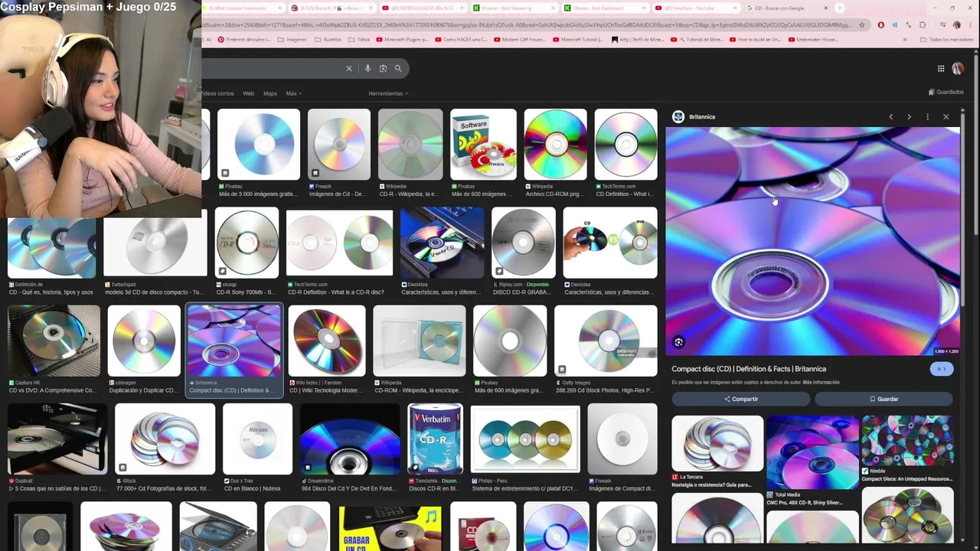980x551 pixels.
Task: Click the large CD preview image
Action: pyautogui.click(x=812, y=241)
